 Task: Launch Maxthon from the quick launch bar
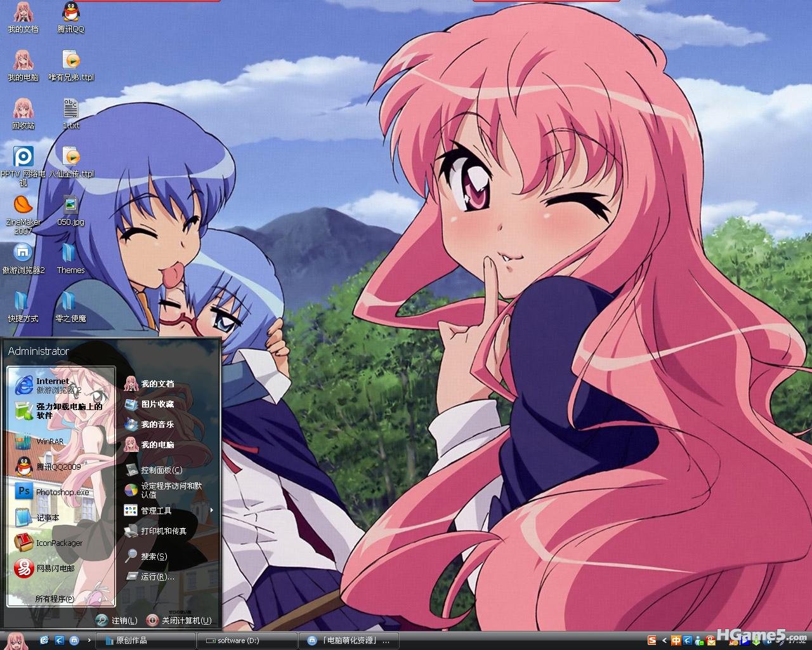click(74, 640)
